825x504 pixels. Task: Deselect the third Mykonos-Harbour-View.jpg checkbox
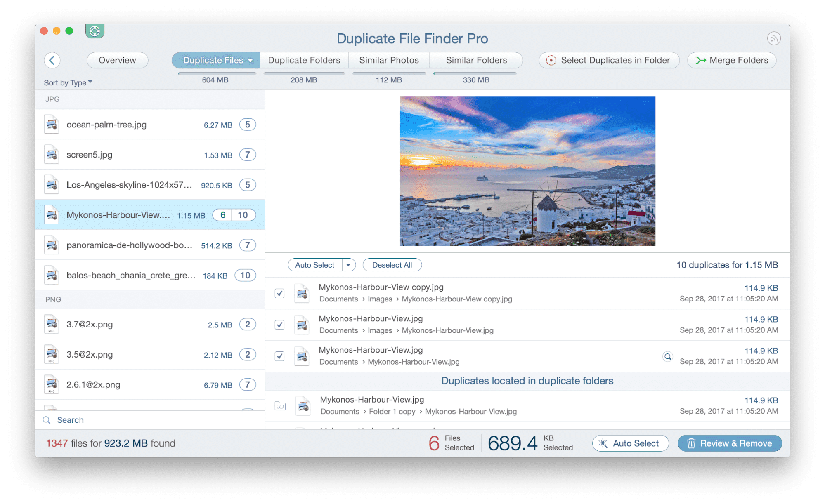(279, 356)
